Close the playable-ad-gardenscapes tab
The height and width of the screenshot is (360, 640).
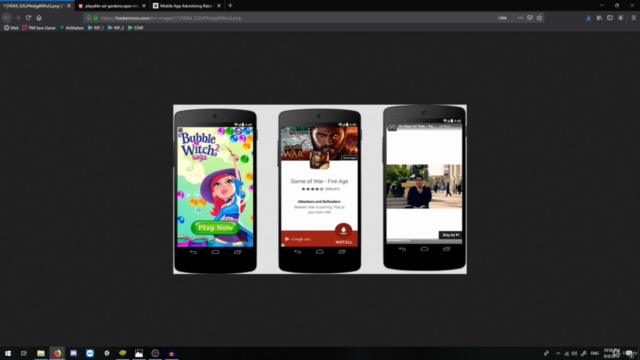click(x=144, y=6)
